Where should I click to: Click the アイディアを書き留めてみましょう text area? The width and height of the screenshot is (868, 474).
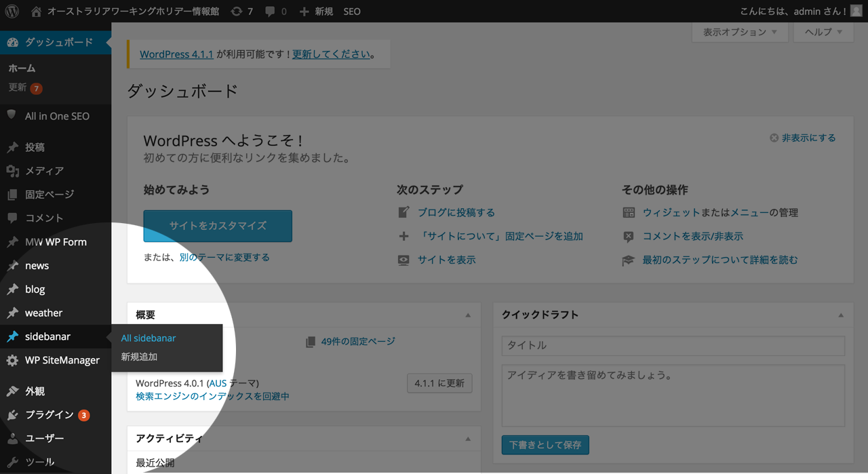pos(673,396)
